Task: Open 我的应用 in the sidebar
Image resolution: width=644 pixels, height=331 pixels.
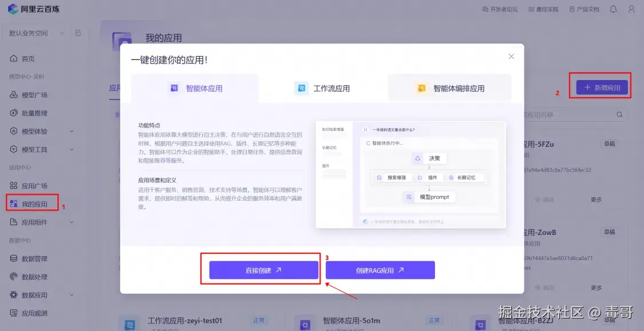Action: [x=34, y=204]
